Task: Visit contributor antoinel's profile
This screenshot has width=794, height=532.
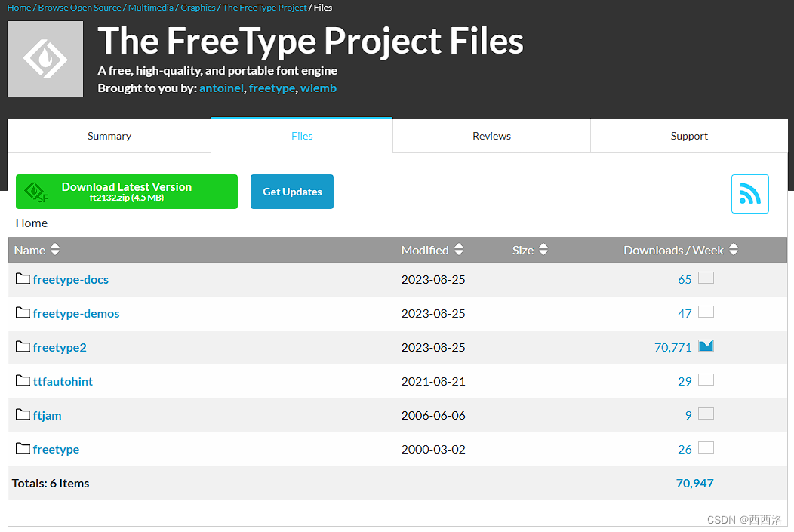Action: 221,88
